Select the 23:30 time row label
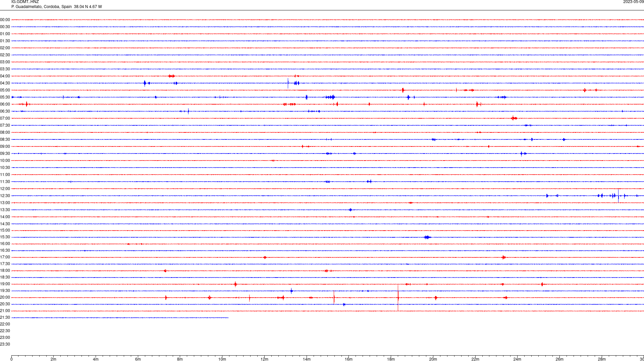This screenshot has height=362, width=644. (x=5, y=344)
